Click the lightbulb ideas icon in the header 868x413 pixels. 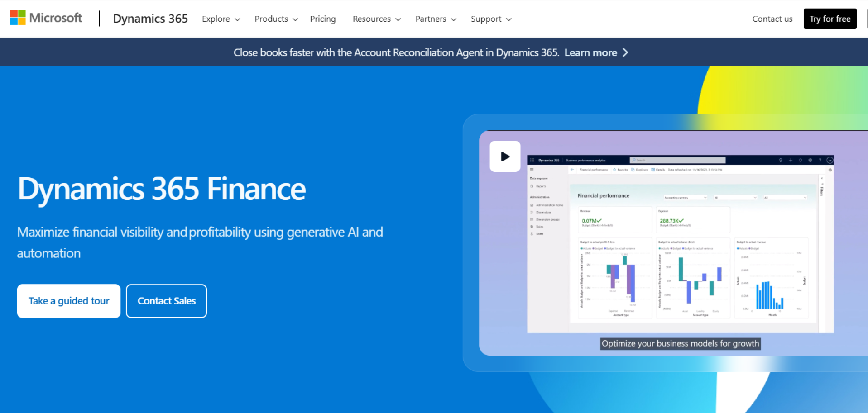[781, 160]
